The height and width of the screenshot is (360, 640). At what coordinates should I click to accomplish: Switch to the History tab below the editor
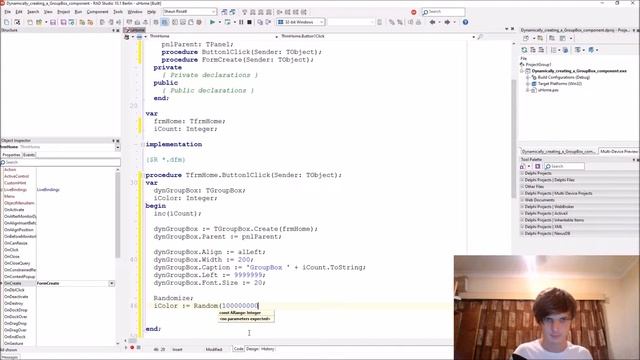click(x=268, y=349)
